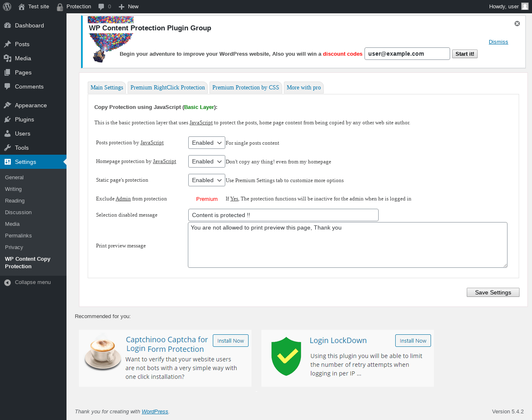Switch to the Main Settings tab

point(107,88)
